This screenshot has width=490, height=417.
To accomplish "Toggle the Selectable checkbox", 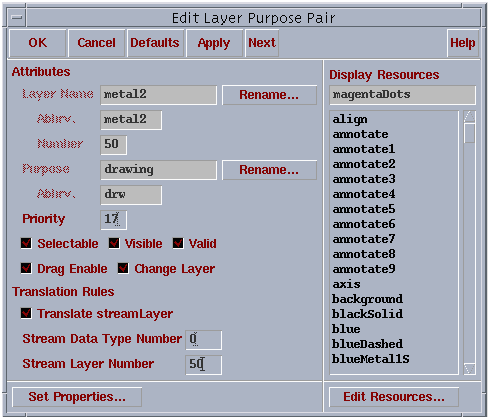I will tap(26, 243).
